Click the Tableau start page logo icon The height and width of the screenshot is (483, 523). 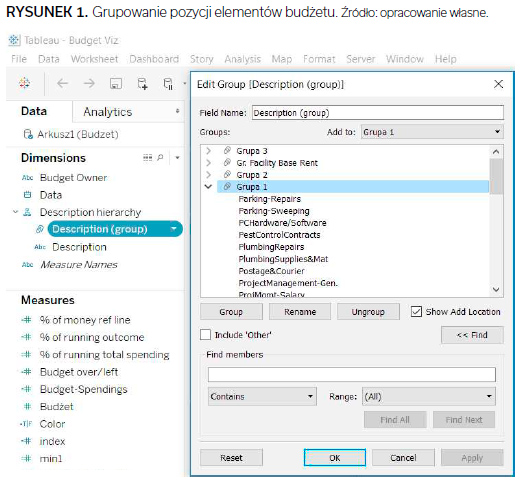(25, 83)
